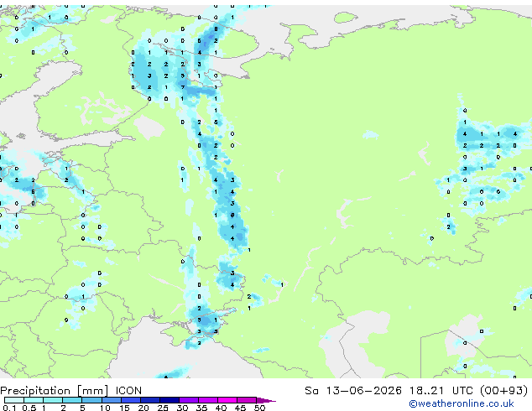Click the legend label '50'
This screenshot has height=411, width=532.
[259, 408]
